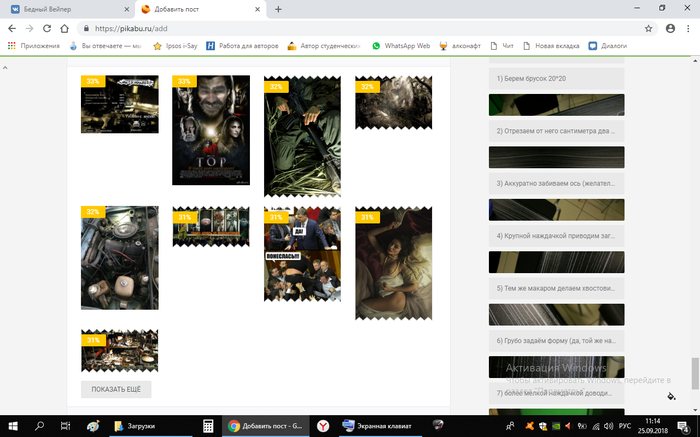This screenshot has width=700, height=437.
Task: Select the bottom 31% cluttered workshop thumbnail
Action: [120, 351]
